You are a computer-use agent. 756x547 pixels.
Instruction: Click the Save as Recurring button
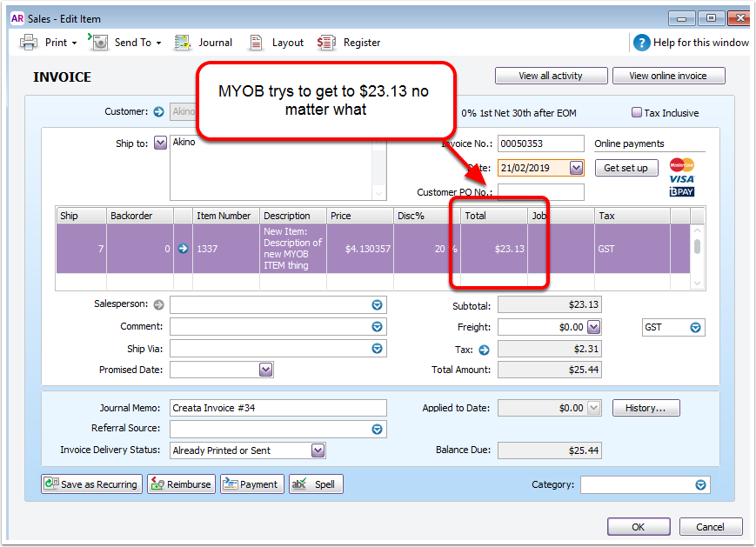click(x=92, y=484)
